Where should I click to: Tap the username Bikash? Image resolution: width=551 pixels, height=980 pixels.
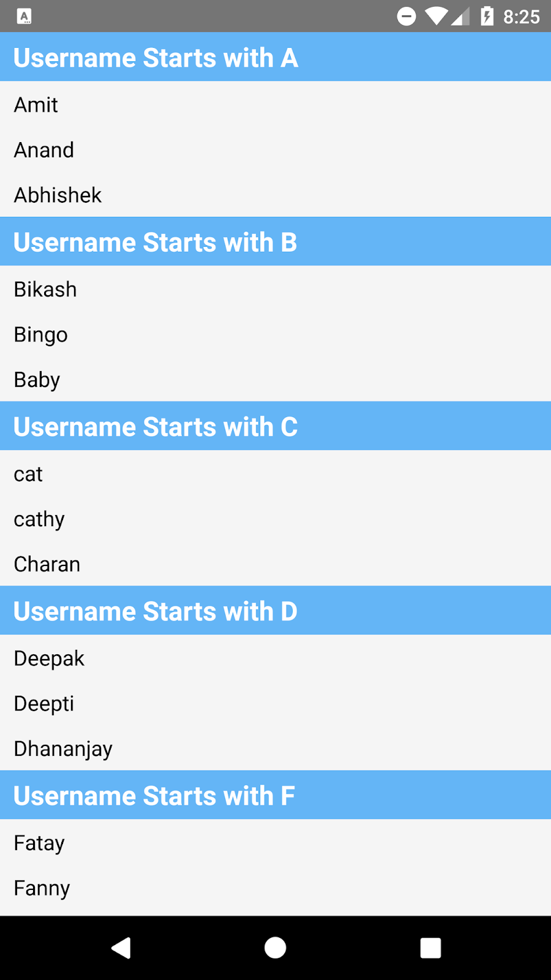[45, 288]
